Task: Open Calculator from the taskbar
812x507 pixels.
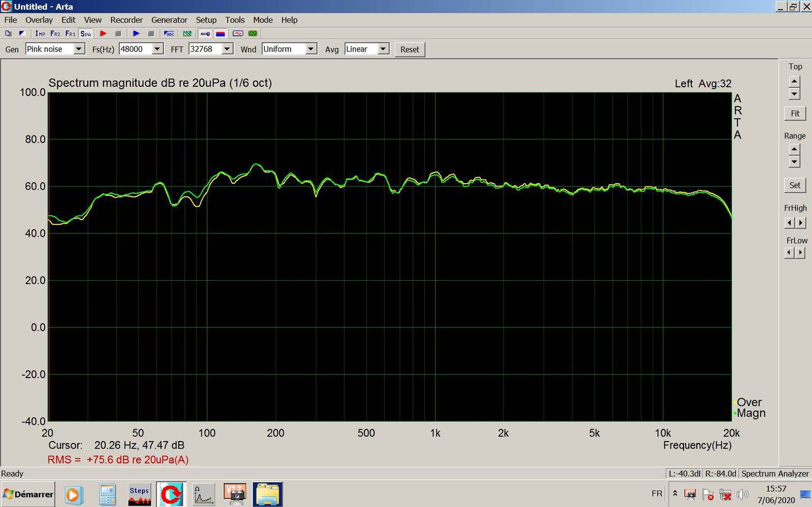Action: (107, 494)
